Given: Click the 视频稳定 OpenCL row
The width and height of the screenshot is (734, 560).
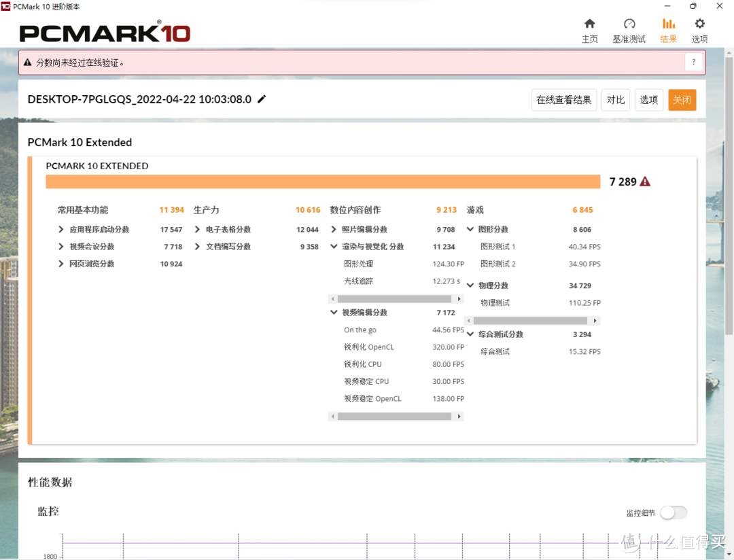Looking at the screenshot, I should point(404,398).
